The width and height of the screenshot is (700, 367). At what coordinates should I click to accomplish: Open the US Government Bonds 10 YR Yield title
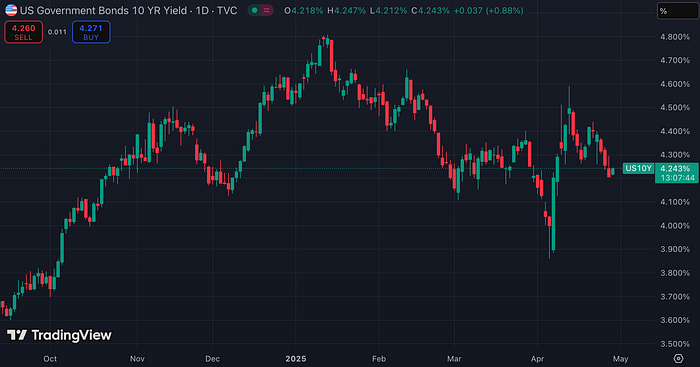(x=103, y=10)
